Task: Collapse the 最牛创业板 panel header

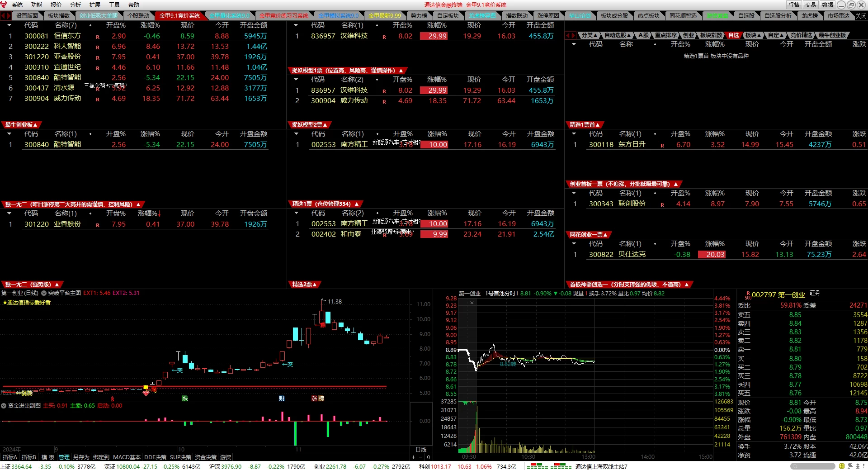Action: pyautogui.click(x=21, y=125)
